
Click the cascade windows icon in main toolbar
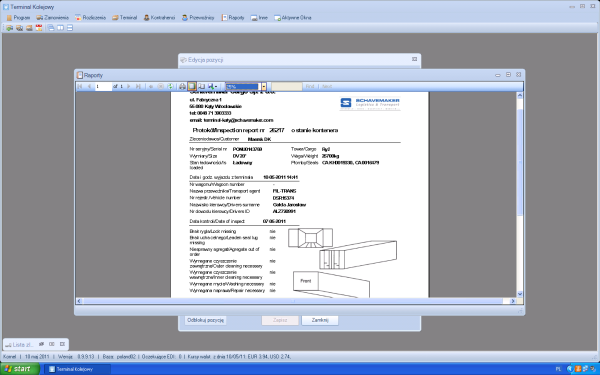coord(51,28)
